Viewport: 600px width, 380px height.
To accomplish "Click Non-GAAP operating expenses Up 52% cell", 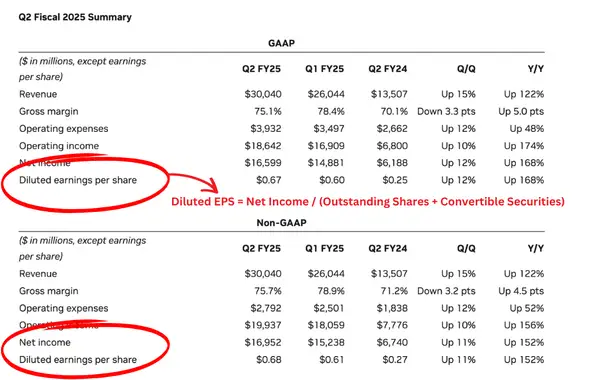I will coord(527,308).
